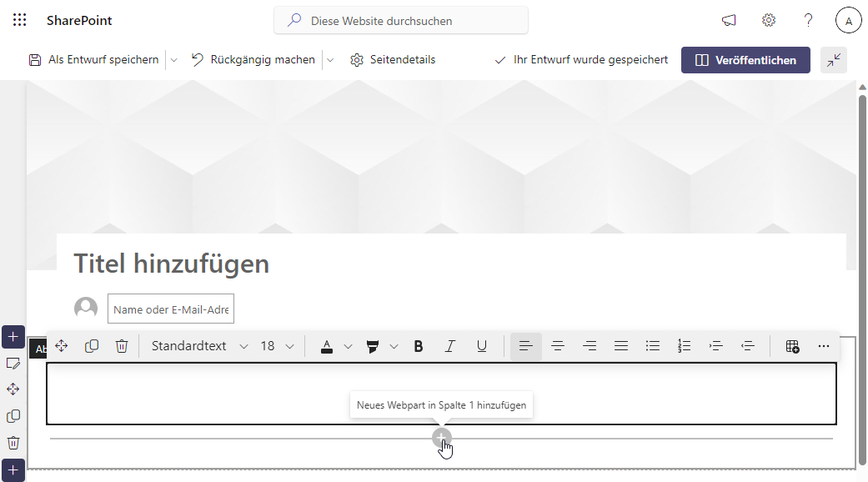868x482 pixels.
Task: Duplicate web part icon in text toolbar
Action: point(92,346)
